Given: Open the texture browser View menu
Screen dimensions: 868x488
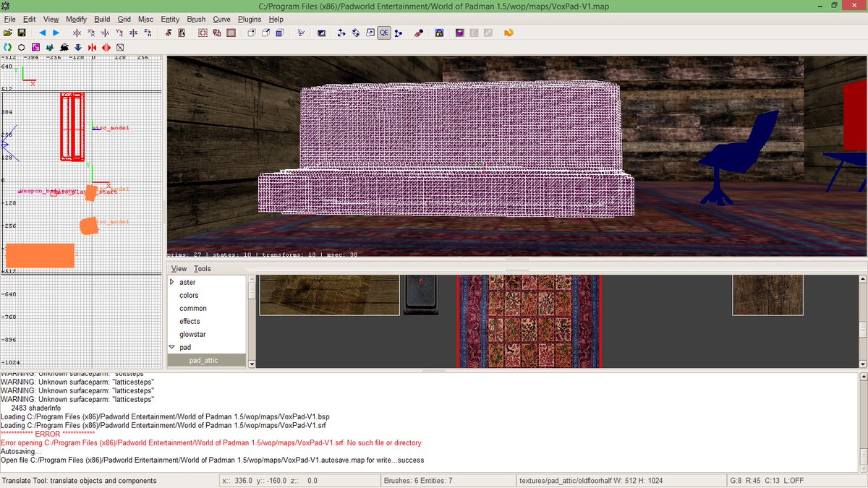Looking at the screenshot, I should [179, 268].
